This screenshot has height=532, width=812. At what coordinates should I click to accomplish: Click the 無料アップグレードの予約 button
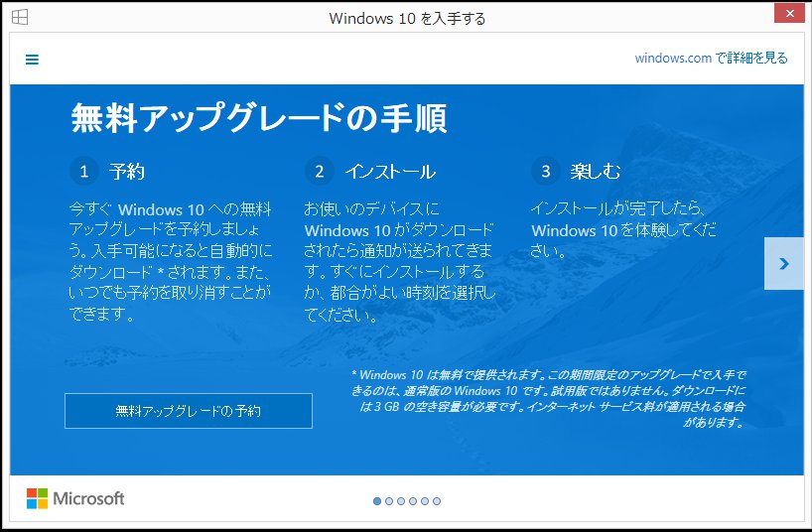[189, 411]
